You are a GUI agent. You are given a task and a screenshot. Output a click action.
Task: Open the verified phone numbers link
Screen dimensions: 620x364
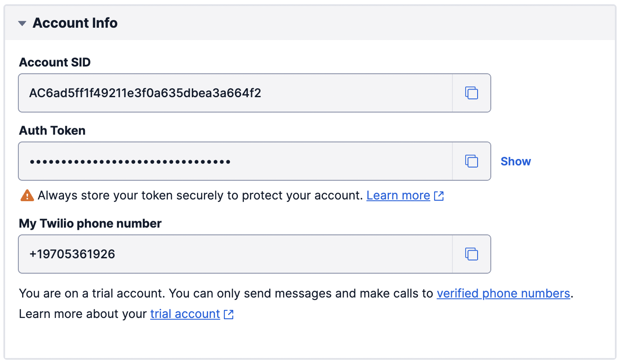pyautogui.click(x=503, y=293)
